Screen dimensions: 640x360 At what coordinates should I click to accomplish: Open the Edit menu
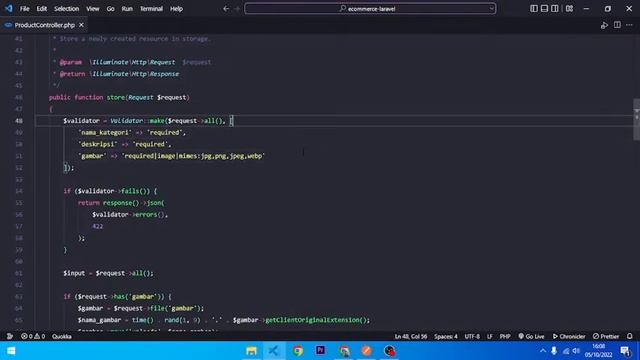pos(42,9)
